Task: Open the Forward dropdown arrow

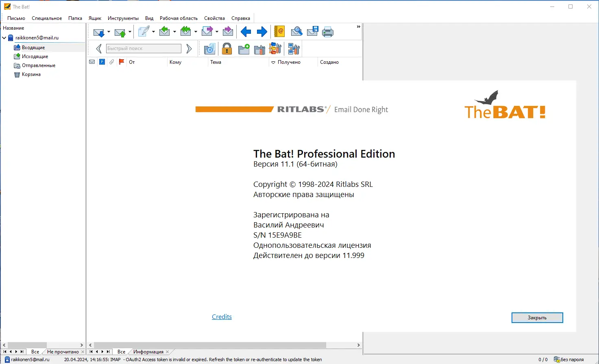Action: [x=217, y=32]
